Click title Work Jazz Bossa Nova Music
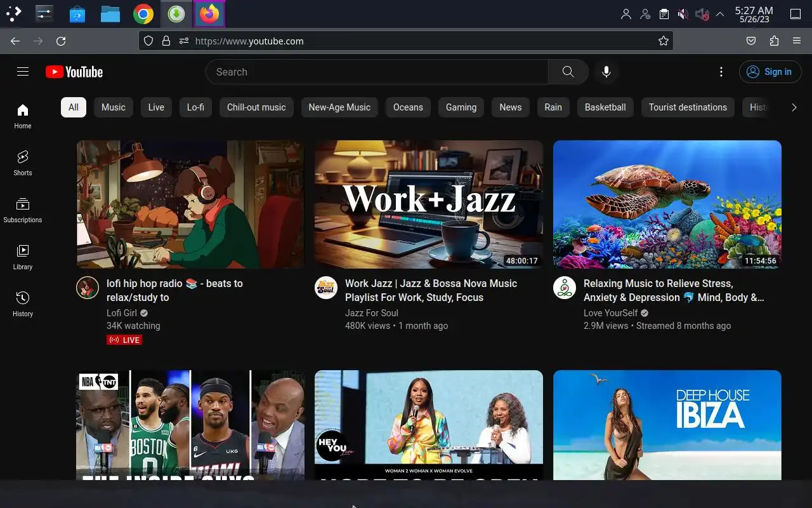Screen dimensions: 812x508 (x=431, y=290)
